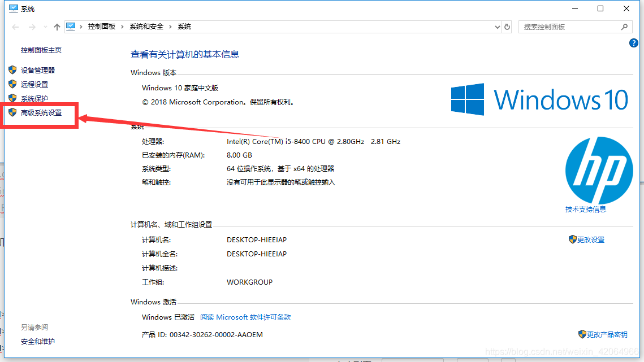Click 更改产品密钥 link
Screen dimensions: 644x362
coord(607,334)
